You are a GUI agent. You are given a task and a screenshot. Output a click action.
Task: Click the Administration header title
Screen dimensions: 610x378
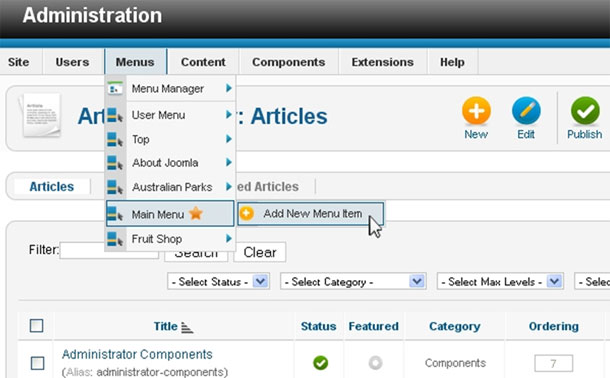(x=92, y=16)
